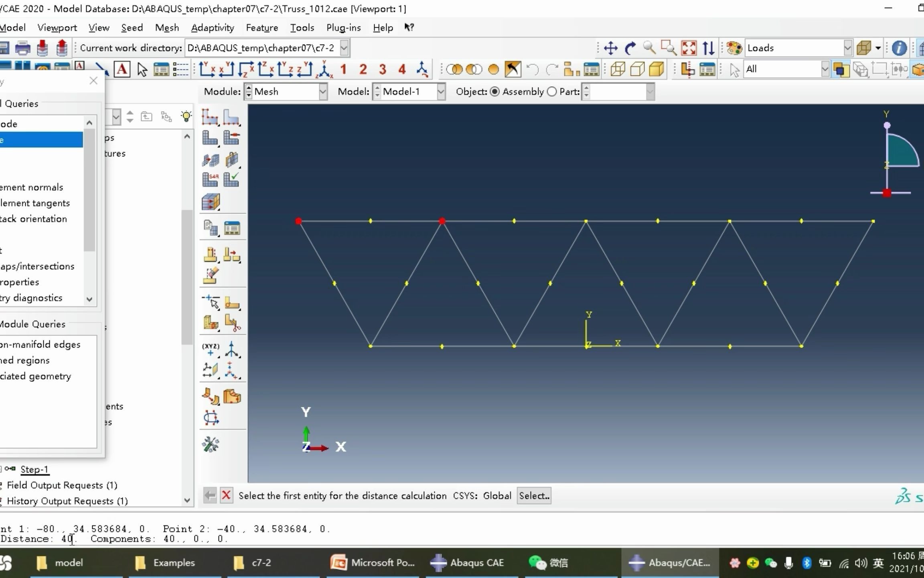
Task: Select the Part radio button
Action: (x=552, y=92)
